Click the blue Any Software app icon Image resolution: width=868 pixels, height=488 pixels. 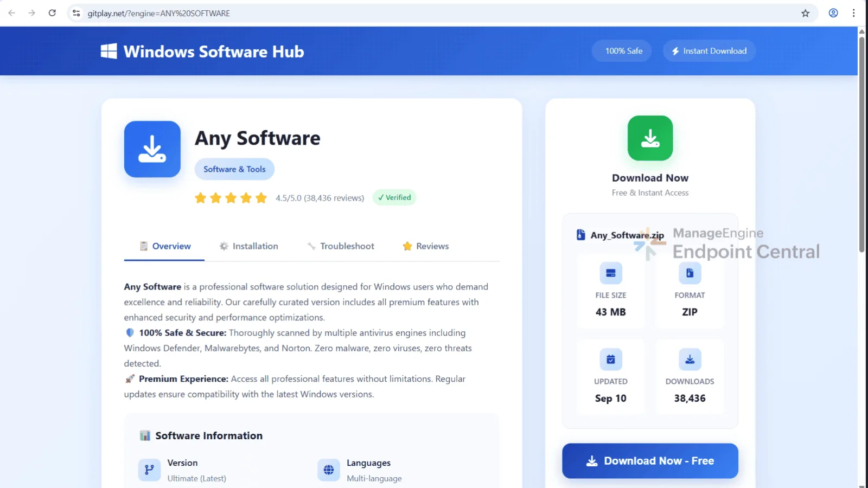[x=152, y=149]
